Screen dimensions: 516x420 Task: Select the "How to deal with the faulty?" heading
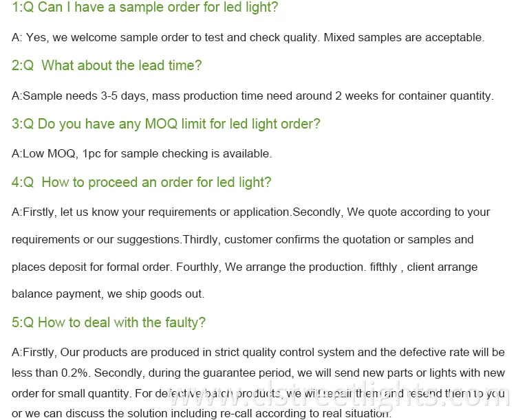point(109,323)
